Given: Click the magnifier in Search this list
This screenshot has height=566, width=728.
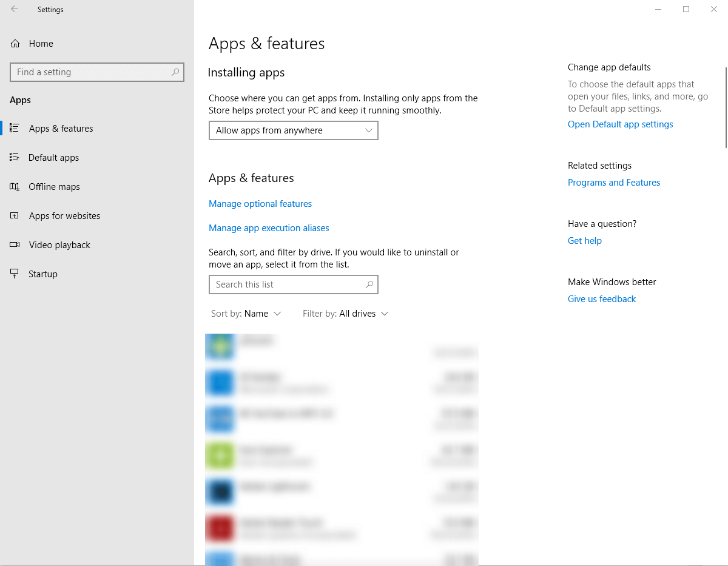Looking at the screenshot, I should click(x=369, y=285).
